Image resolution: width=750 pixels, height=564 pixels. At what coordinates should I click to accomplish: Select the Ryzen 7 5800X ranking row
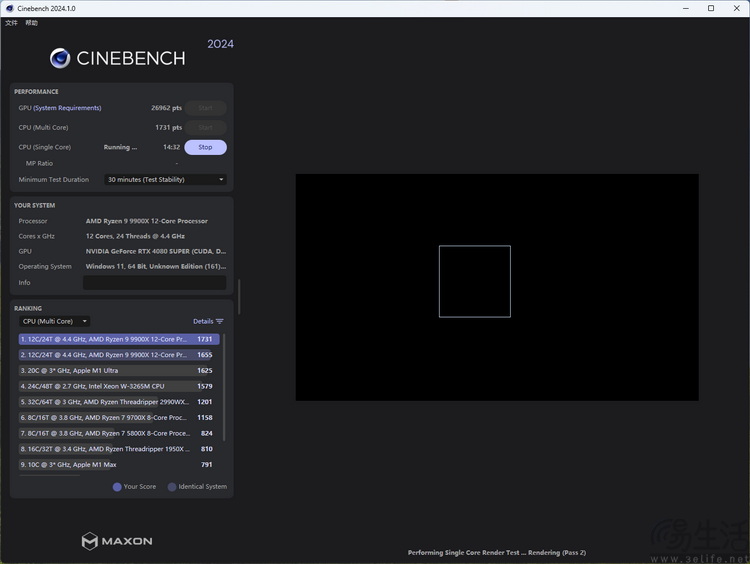[x=119, y=433]
